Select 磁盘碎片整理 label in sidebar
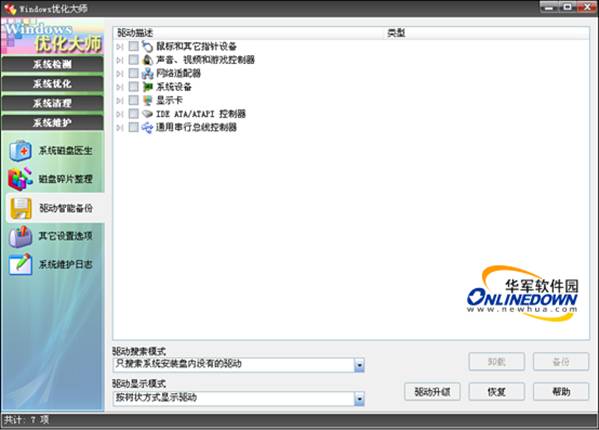This screenshot has height=430, width=599. pyautogui.click(x=65, y=179)
